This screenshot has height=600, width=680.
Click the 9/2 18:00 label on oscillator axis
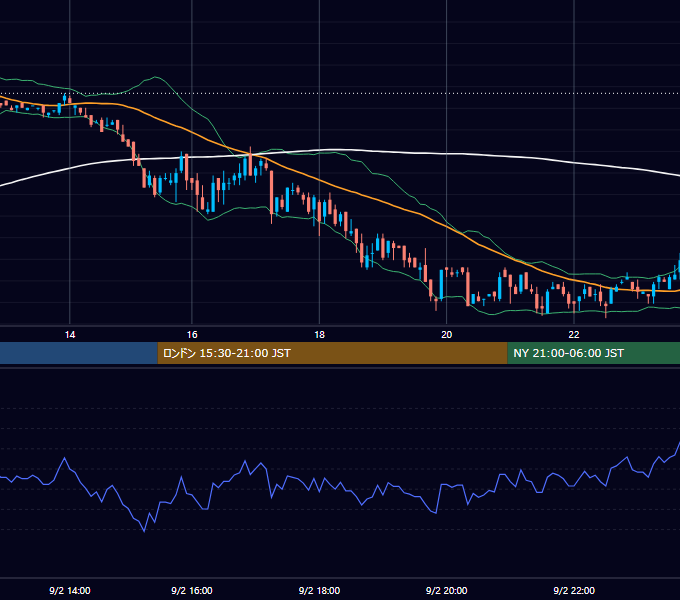point(319,590)
